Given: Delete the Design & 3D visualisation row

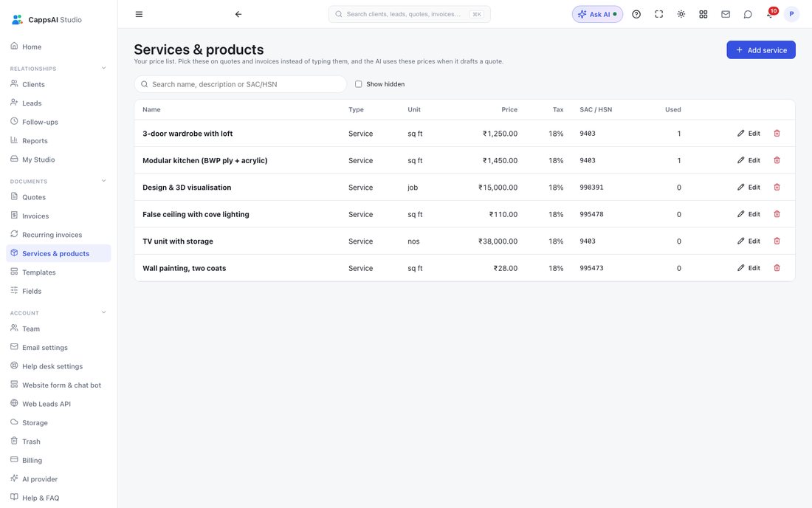Looking at the screenshot, I should 777,188.
